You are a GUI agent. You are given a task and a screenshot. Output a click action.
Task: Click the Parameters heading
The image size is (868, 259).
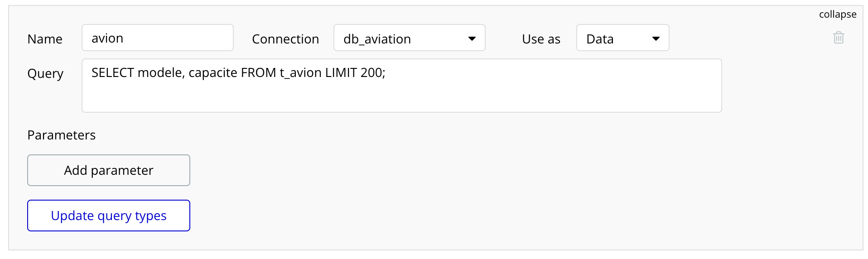pos(62,135)
